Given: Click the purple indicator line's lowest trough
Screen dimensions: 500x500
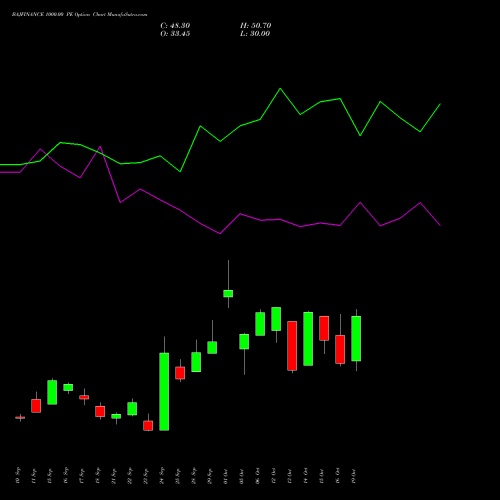Looking at the screenshot, I should point(220,233).
